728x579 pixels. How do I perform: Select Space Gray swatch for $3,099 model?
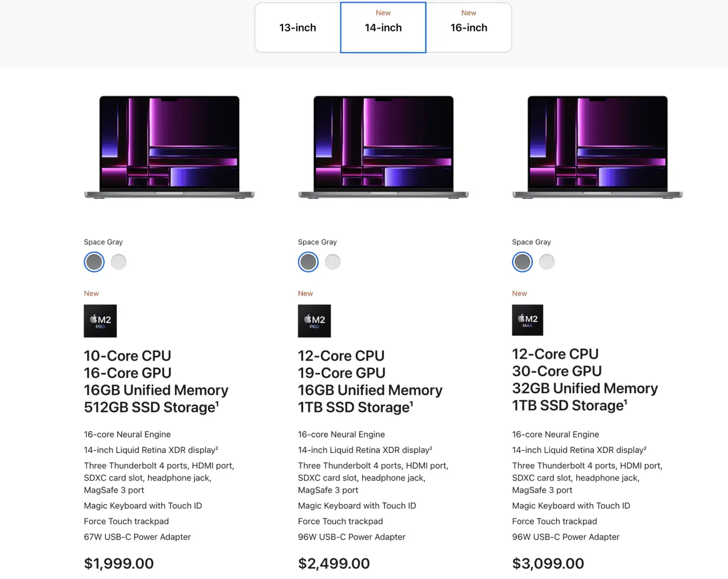pyautogui.click(x=522, y=262)
